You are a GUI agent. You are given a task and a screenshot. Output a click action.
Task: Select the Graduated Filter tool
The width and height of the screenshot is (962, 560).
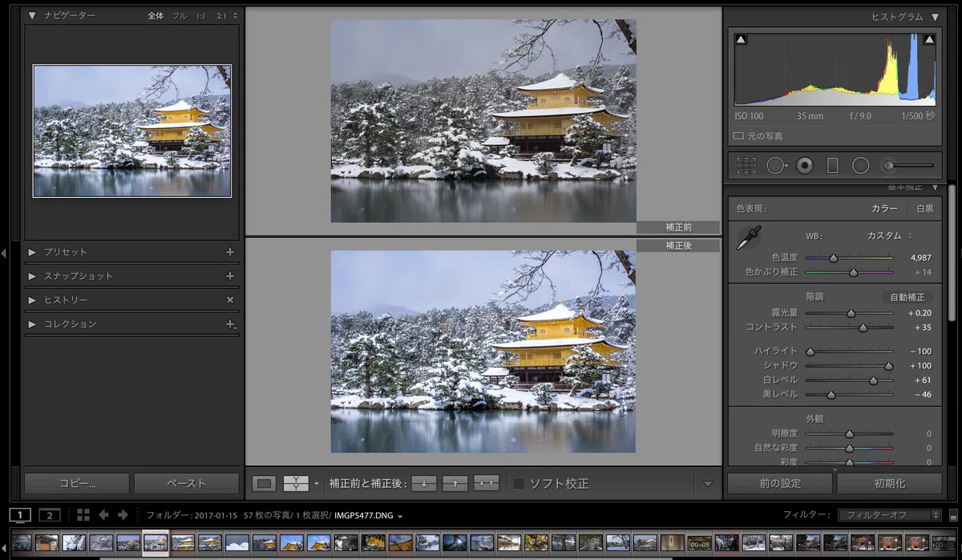pyautogui.click(x=832, y=165)
